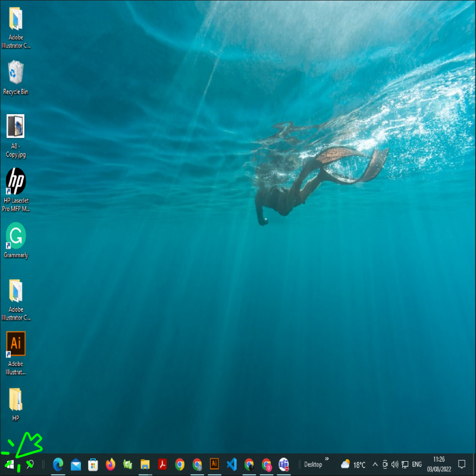Viewport: 476px width, 476px height.
Task: Open the Microsoft Store from the taskbar
Action: pos(92,464)
